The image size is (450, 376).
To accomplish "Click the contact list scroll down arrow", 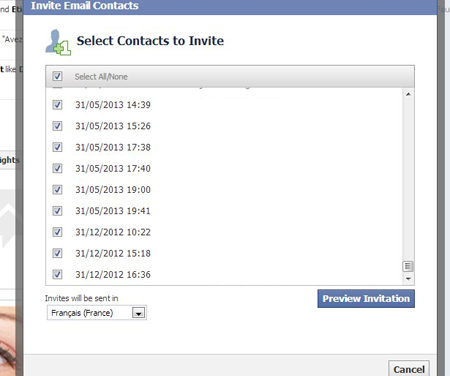I will [408, 279].
